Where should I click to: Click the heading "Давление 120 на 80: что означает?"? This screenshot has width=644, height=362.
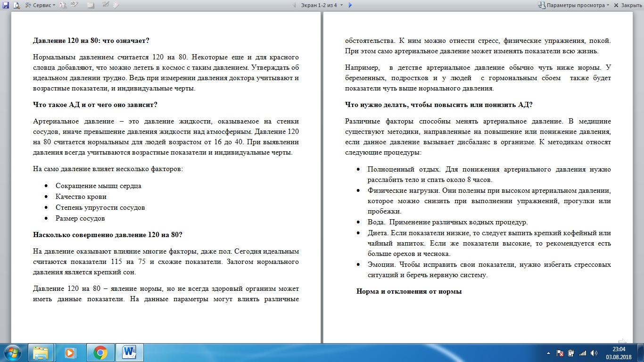(x=91, y=41)
